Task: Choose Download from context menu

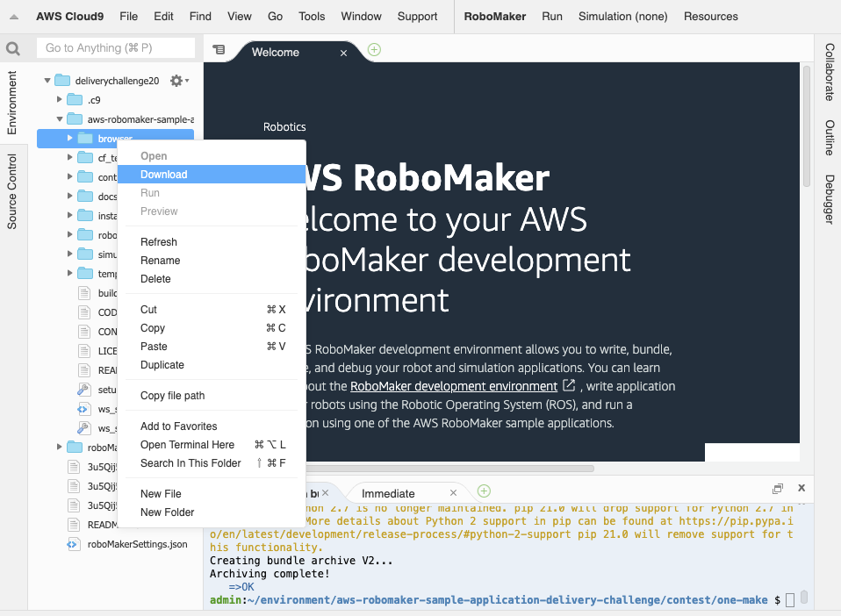Action: pos(212,175)
